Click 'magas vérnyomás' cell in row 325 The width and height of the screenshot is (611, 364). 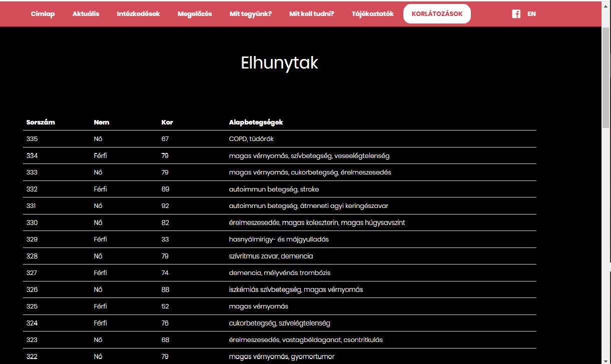(258, 306)
